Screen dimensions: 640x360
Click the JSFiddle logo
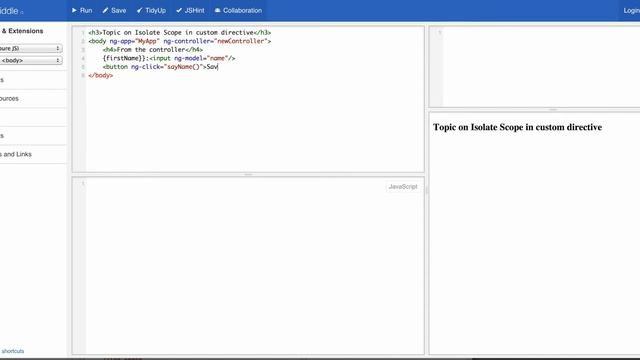[x=11, y=11]
